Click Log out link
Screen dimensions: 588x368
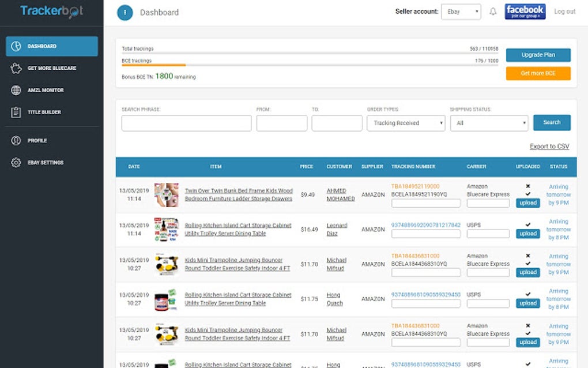565,12
